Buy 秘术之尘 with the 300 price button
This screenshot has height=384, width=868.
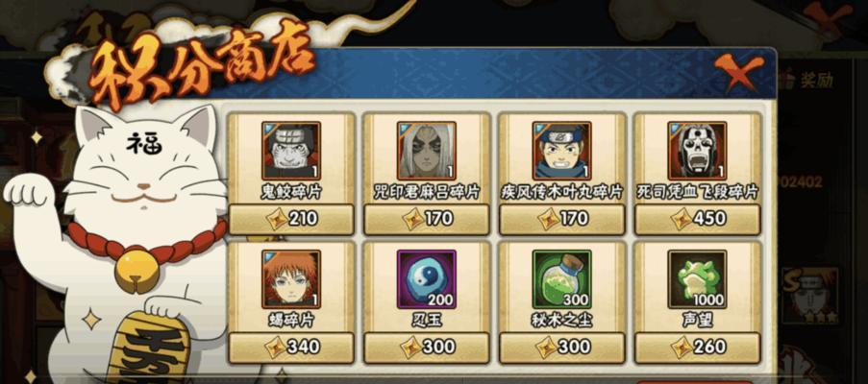pos(562,347)
